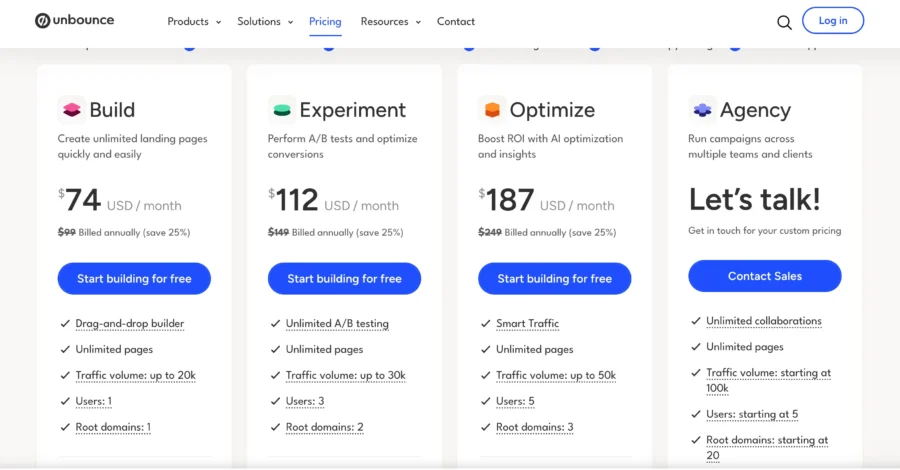Click the Drag-and-drop builder feature
Viewport: 900px width, 470px height.
[x=130, y=324]
